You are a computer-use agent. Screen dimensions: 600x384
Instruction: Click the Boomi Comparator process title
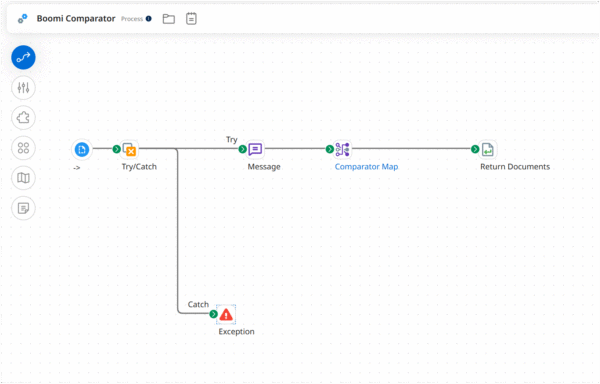(76, 18)
